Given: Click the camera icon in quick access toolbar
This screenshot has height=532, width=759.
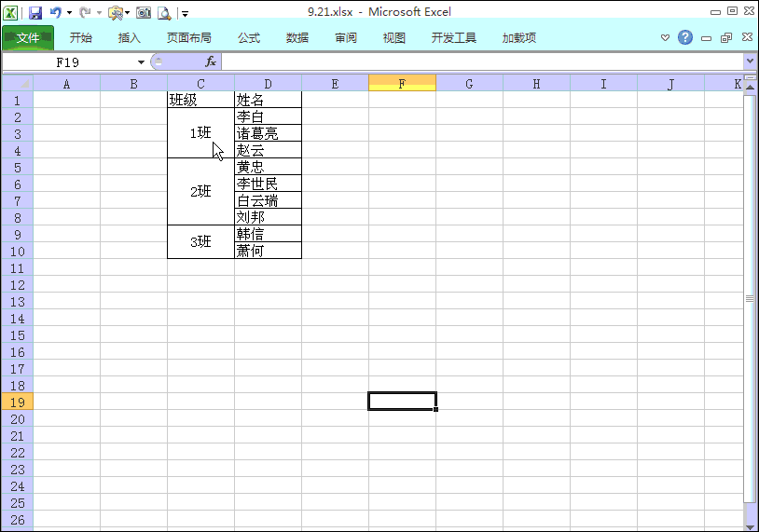Looking at the screenshot, I should click(x=144, y=13).
